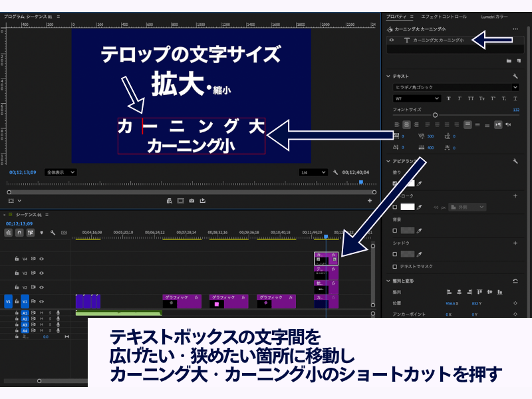The width and height of the screenshot is (532, 399).
Task: Enable the シャドウ checkbox
Action: [395, 254]
